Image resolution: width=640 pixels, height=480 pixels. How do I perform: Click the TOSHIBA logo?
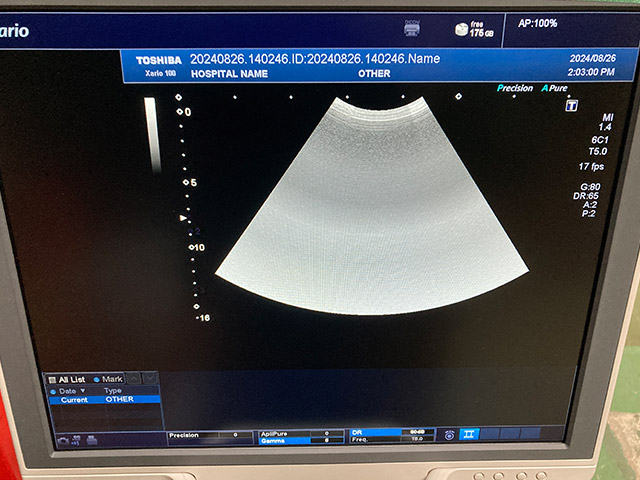tap(159, 61)
